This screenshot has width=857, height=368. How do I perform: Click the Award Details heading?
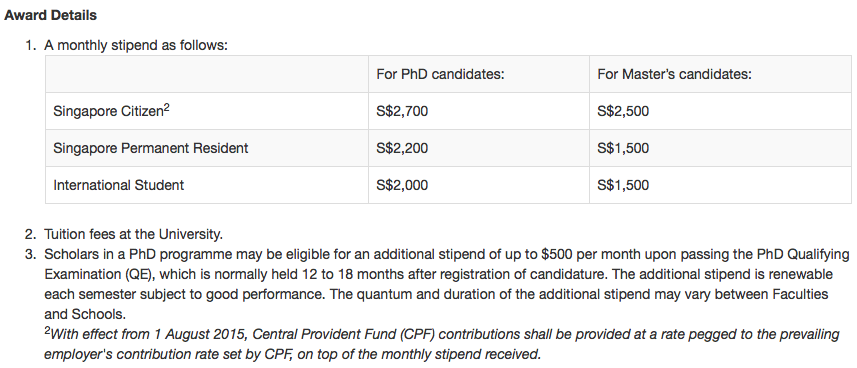coord(50,15)
